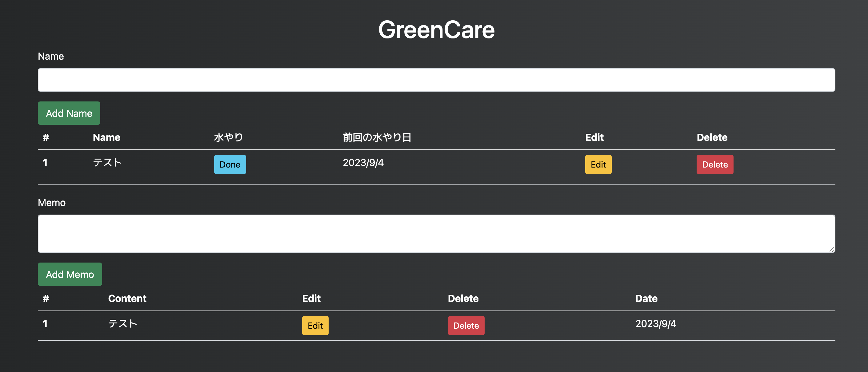868x372 pixels.
Task: Click the Add Name button
Action: click(x=69, y=113)
